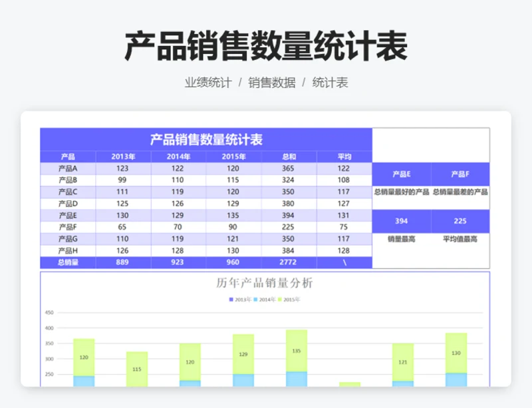Click the 99 cell in 产品B row
This screenshot has width=532, height=408.
click(122, 180)
